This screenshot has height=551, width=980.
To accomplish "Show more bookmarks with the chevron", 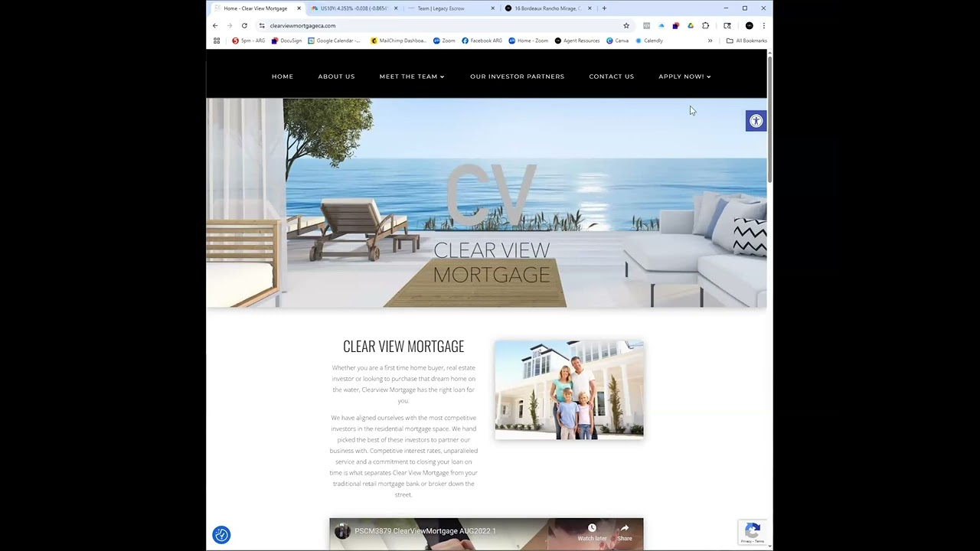I will 710,41.
